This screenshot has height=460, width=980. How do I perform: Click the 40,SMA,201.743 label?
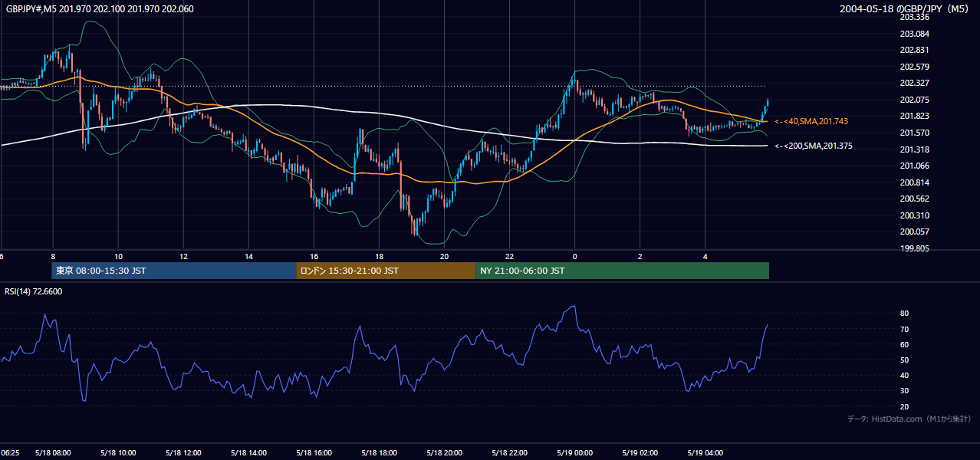point(811,121)
